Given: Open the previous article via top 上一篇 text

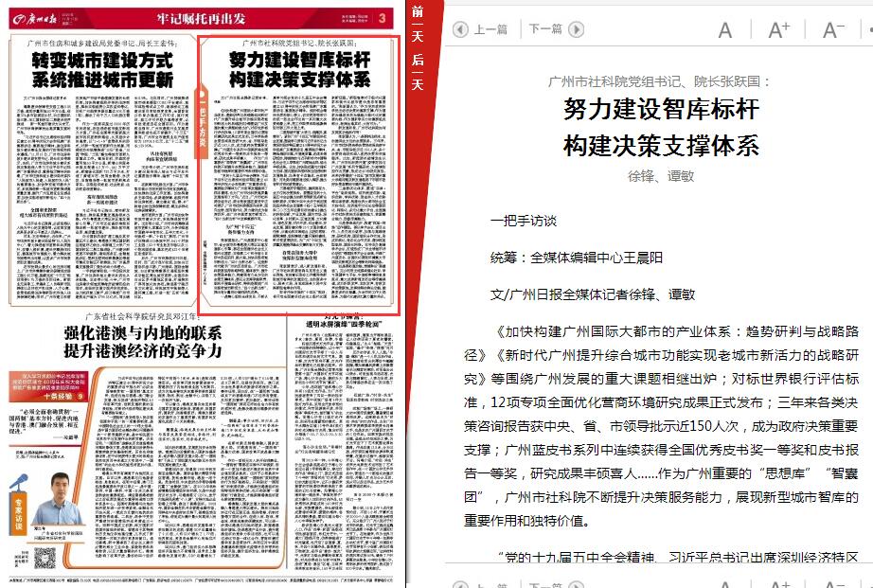Looking at the screenshot, I should pyautogui.click(x=490, y=29).
